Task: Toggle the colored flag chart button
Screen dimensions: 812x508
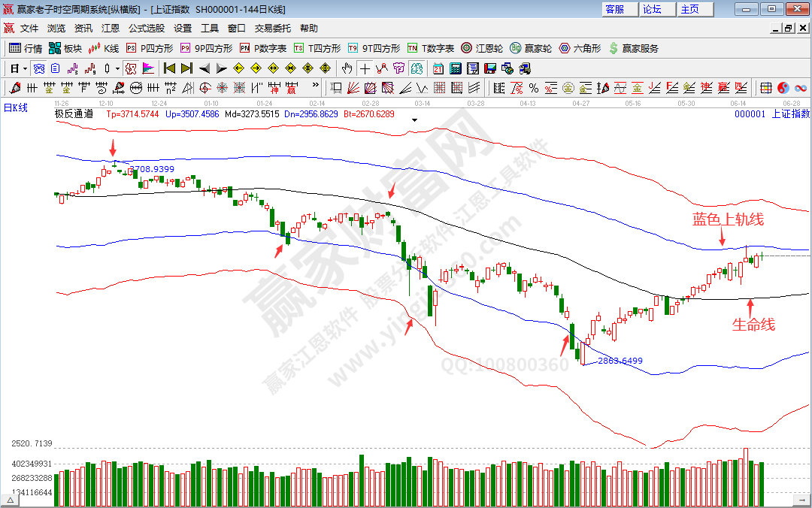Action: click(x=148, y=68)
